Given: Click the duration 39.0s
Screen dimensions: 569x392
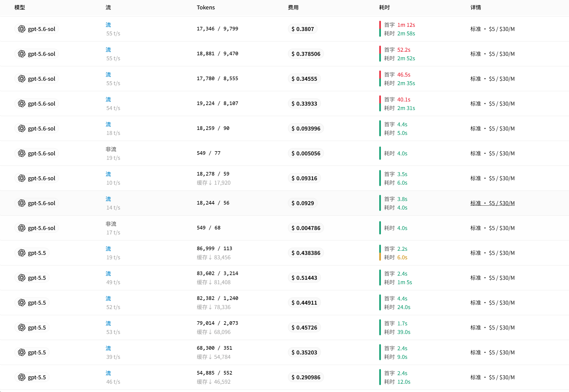Looking at the screenshot, I should 404,332.
